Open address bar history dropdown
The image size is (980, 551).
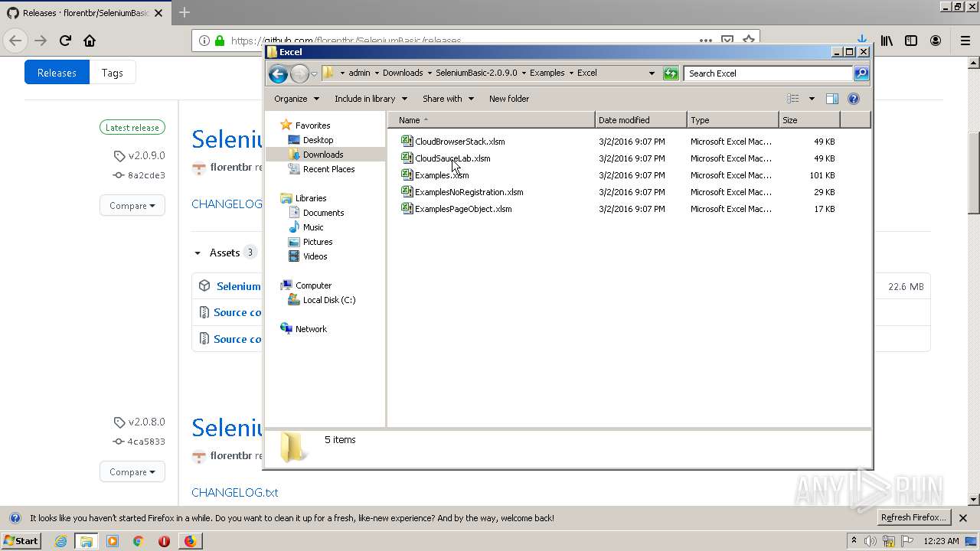coord(652,73)
